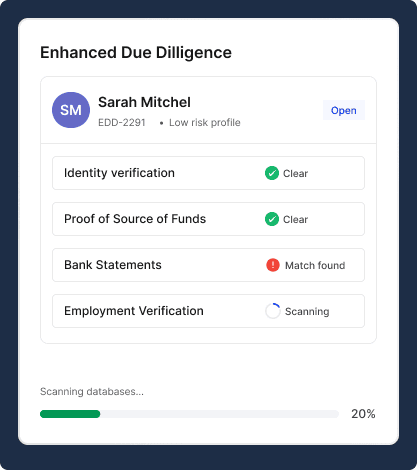This screenshot has width=417, height=470.
Task: Click the Open status badge
Action: (x=344, y=110)
